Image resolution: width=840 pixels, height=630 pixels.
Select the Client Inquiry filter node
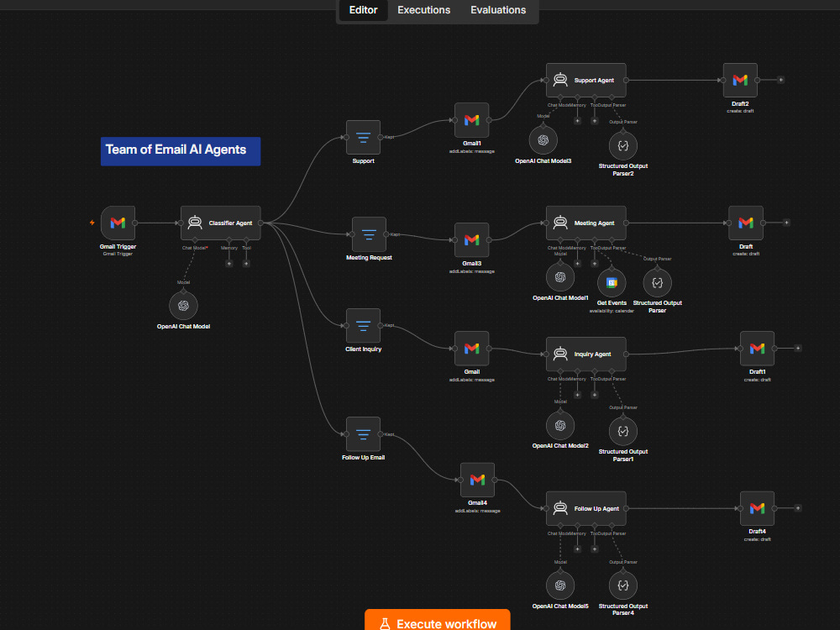coord(363,325)
